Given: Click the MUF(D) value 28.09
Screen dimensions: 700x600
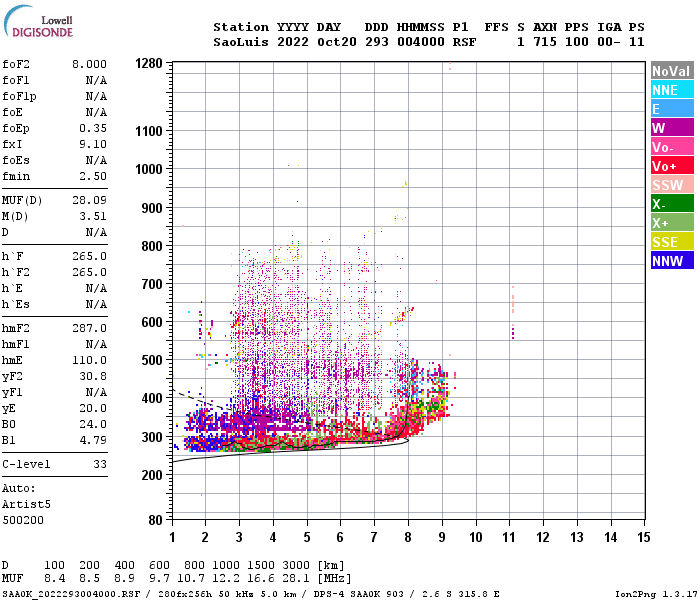Looking at the screenshot, I should (x=89, y=200).
